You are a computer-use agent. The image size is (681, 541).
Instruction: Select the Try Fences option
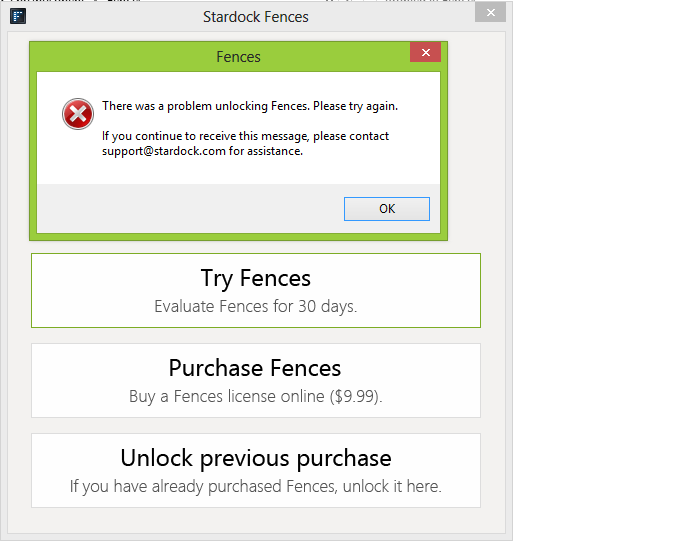pyautogui.click(x=255, y=290)
